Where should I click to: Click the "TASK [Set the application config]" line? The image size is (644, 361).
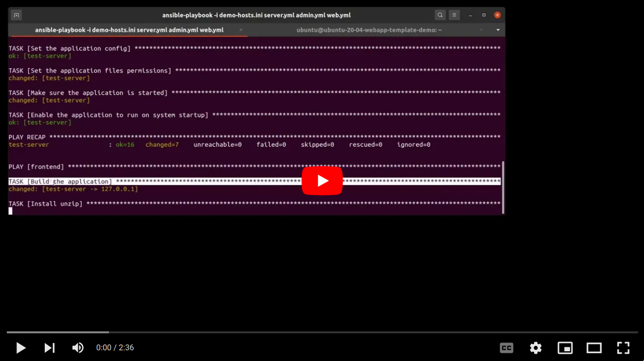[254, 49]
